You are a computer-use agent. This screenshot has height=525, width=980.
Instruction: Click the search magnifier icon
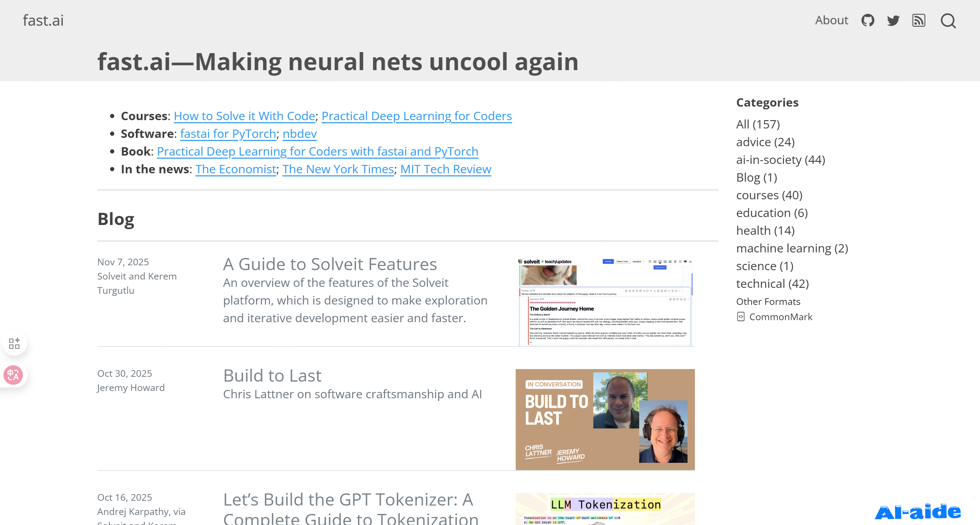pos(948,21)
